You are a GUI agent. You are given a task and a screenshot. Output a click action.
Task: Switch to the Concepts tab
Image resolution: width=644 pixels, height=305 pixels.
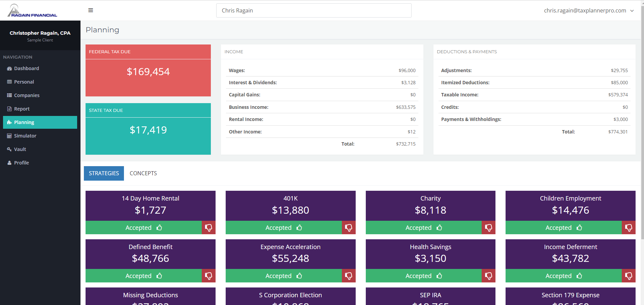pos(143,173)
